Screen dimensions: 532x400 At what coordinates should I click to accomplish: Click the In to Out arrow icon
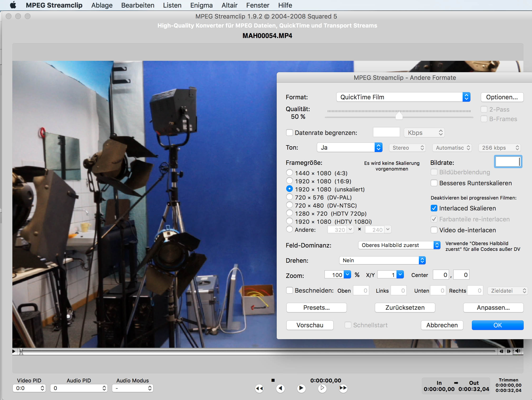[456, 382]
